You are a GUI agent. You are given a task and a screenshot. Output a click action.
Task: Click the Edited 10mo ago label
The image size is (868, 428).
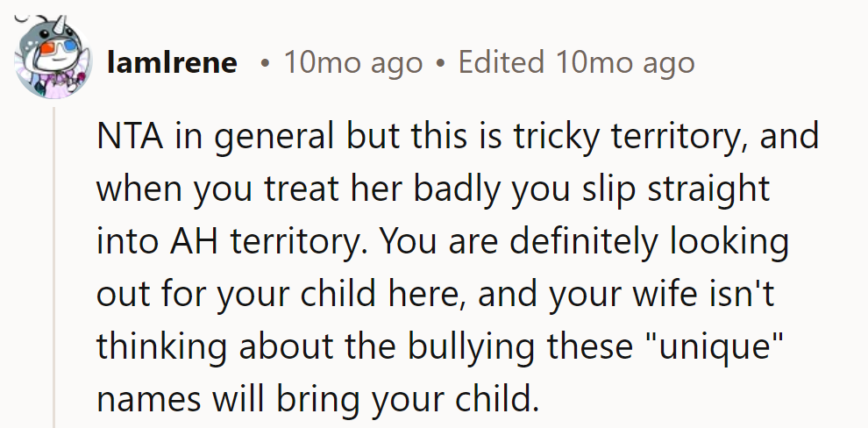(576, 62)
